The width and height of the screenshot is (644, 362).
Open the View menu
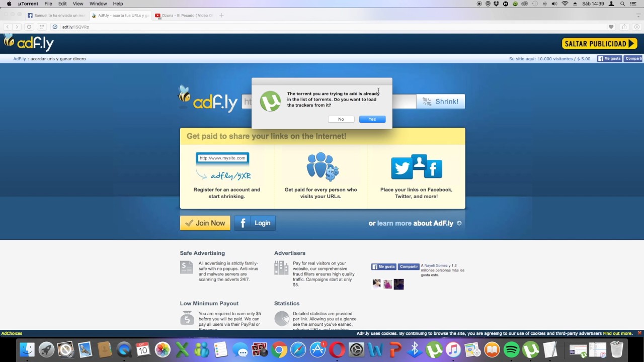pos(78,4)
